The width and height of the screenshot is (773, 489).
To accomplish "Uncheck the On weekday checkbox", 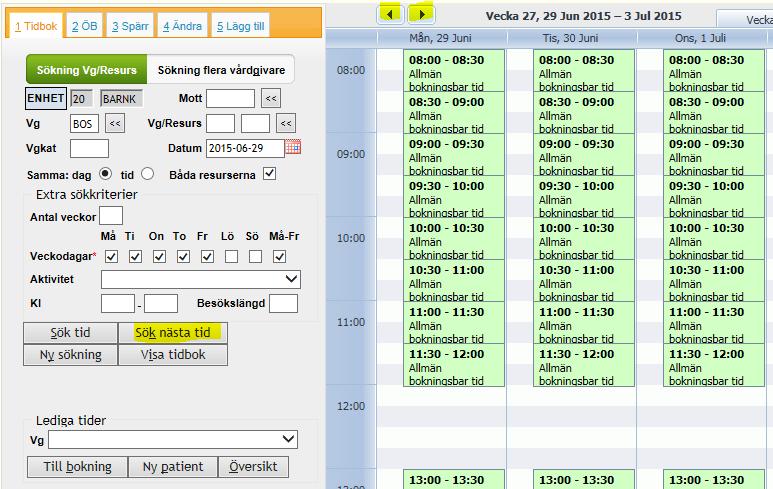I will [159, 256].
